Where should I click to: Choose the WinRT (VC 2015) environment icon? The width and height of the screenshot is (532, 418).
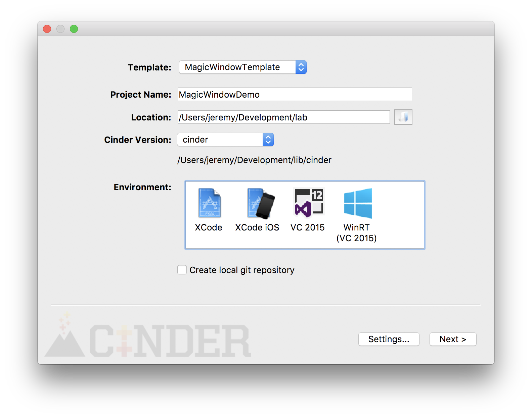(x=358, y=203)
